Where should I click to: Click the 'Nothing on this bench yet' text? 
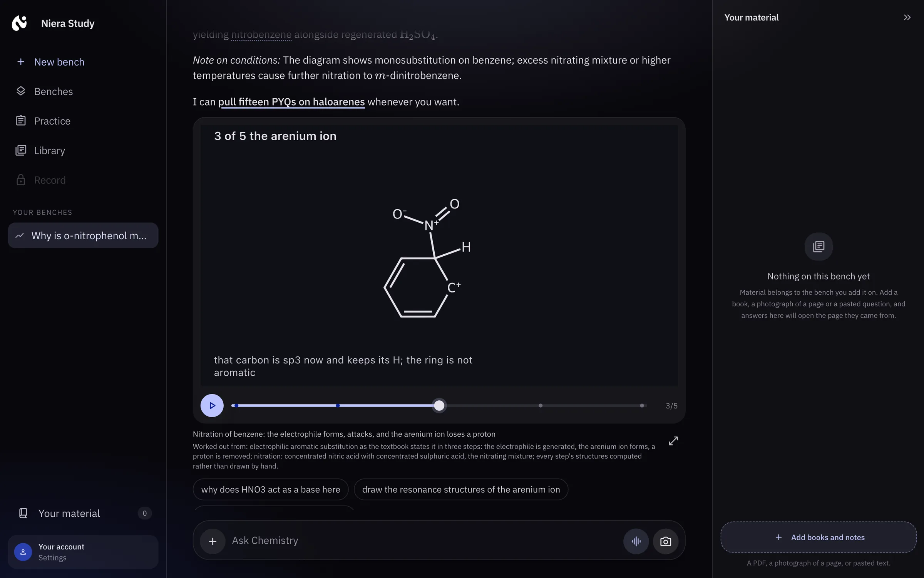point(819,276)
